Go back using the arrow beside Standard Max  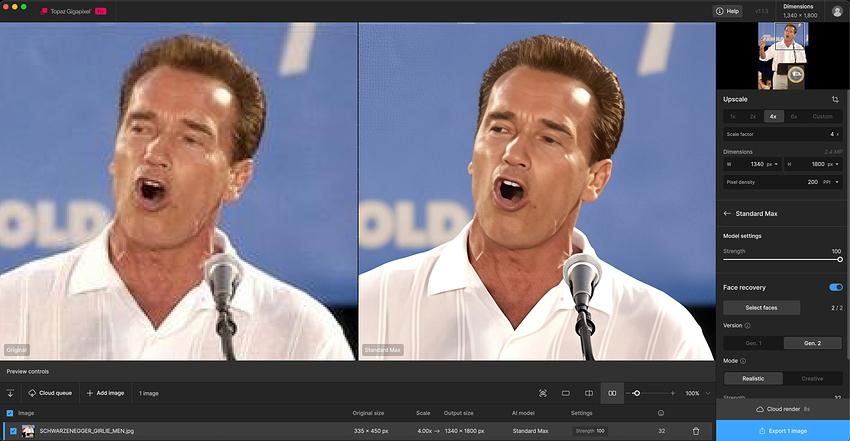727,213
